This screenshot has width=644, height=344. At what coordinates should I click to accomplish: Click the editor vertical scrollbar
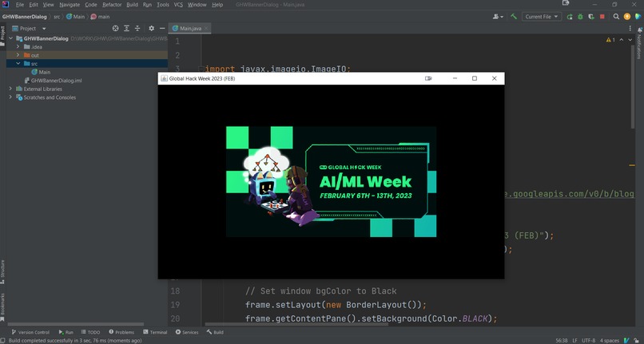pyautogui.click(x=632, y=86)
